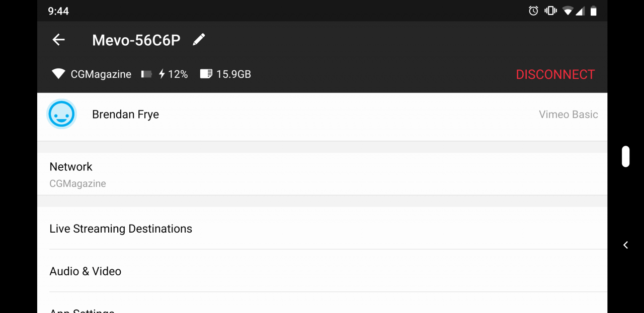The image size is (644, 313).
Task: Tap the alarm clock status icon
Action: click(x=533, y=11)
